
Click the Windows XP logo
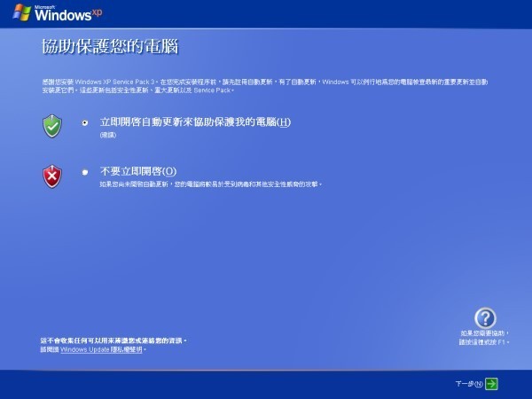(58, 13)
